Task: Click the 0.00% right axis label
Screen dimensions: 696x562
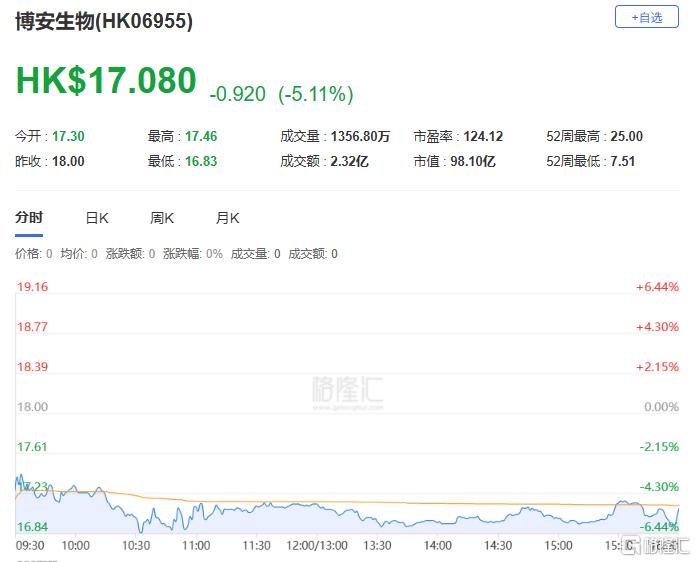Action: click(x=661, y=407)
